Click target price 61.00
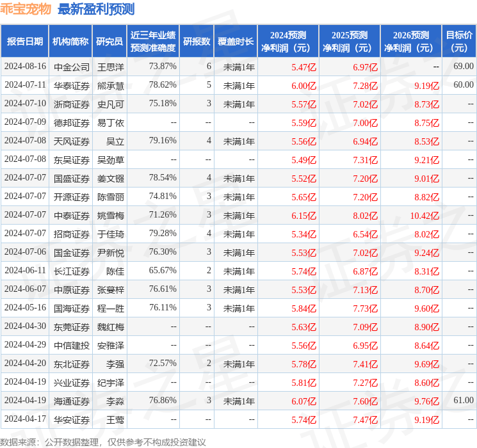Image resolution: width=477 pixels, height=448 pixels. [x=464, y=400]
